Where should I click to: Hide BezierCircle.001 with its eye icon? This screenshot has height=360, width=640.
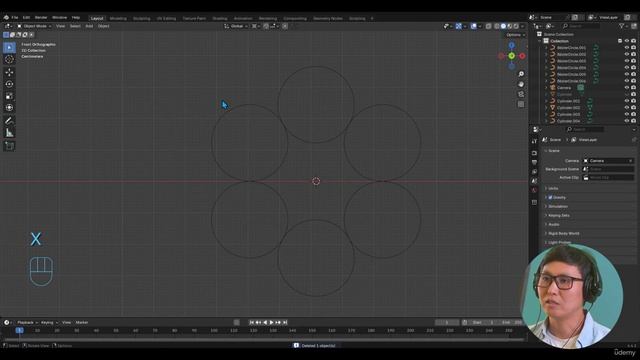click(x=627, y=47)
